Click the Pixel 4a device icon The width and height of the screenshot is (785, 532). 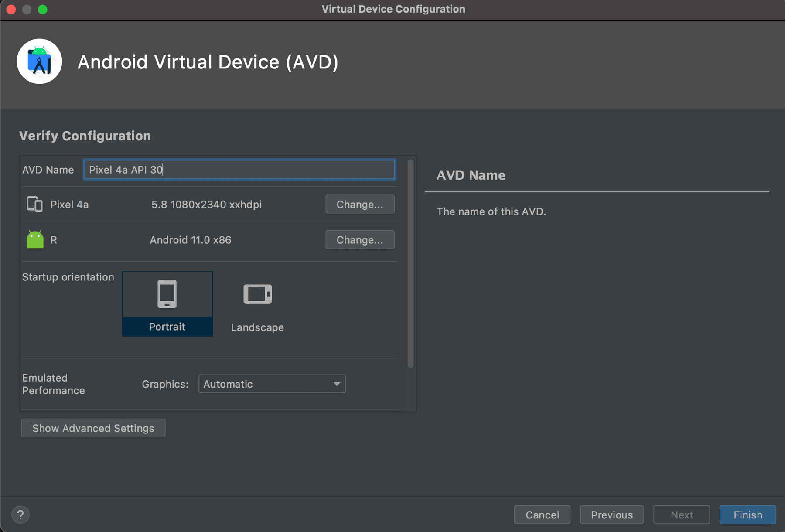(x=34, y=204)
